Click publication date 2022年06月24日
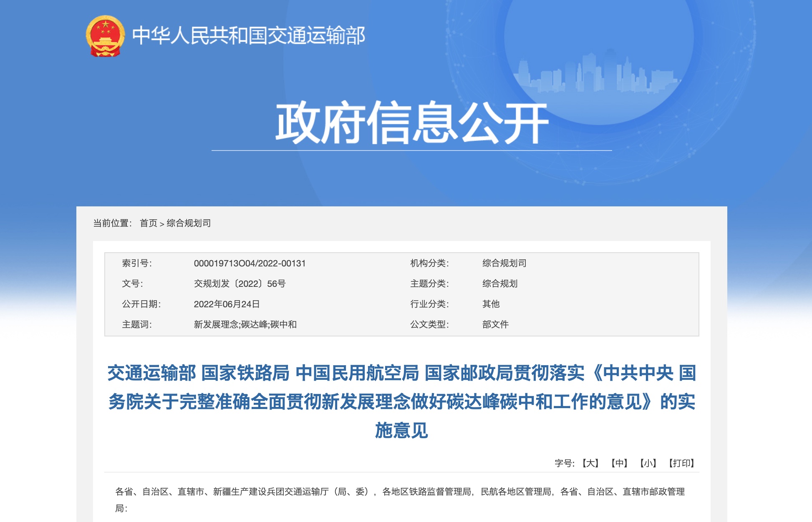Image resolution: width=812 pixels, height=522 pixels. click(227, 304)
